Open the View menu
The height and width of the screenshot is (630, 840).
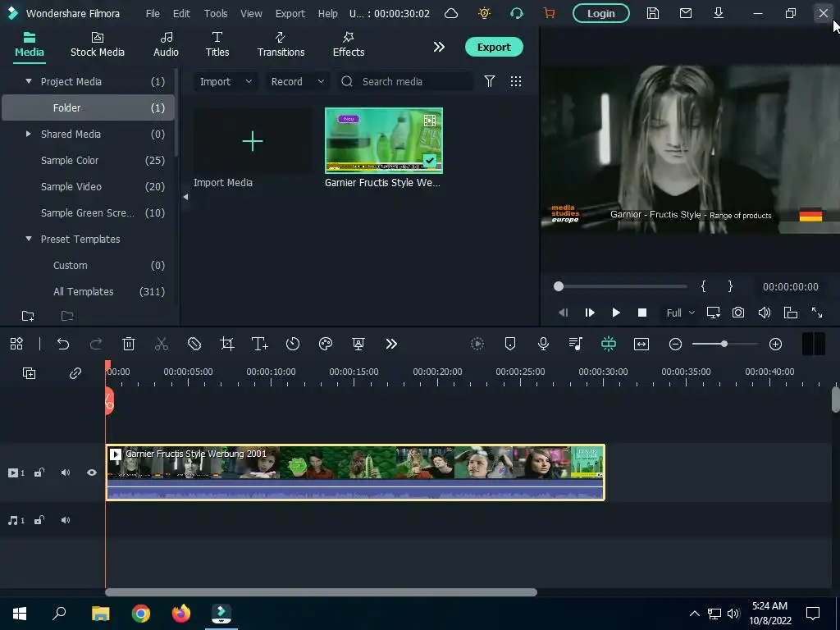click(251, 13)
